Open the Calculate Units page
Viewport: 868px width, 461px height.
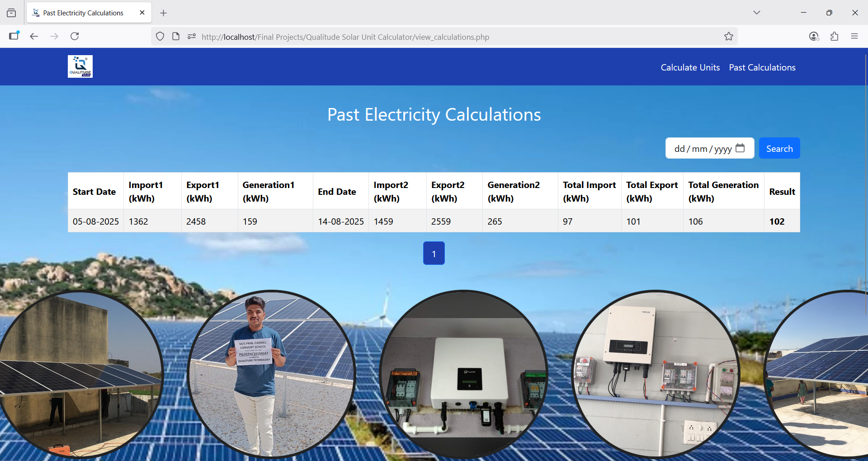point(690,67)
